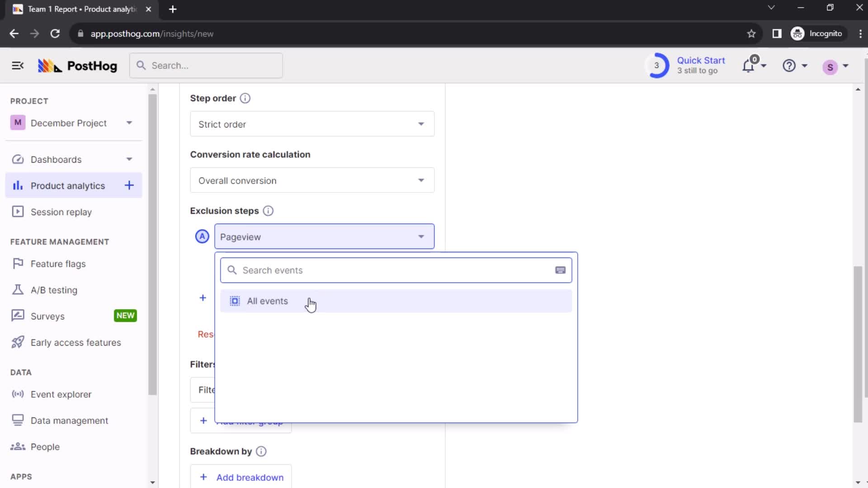Open the Exclusion steps Pageview dropdown
Image resolution: width=868 pixels, height=488 pixels.
click(x=324, y=237)
